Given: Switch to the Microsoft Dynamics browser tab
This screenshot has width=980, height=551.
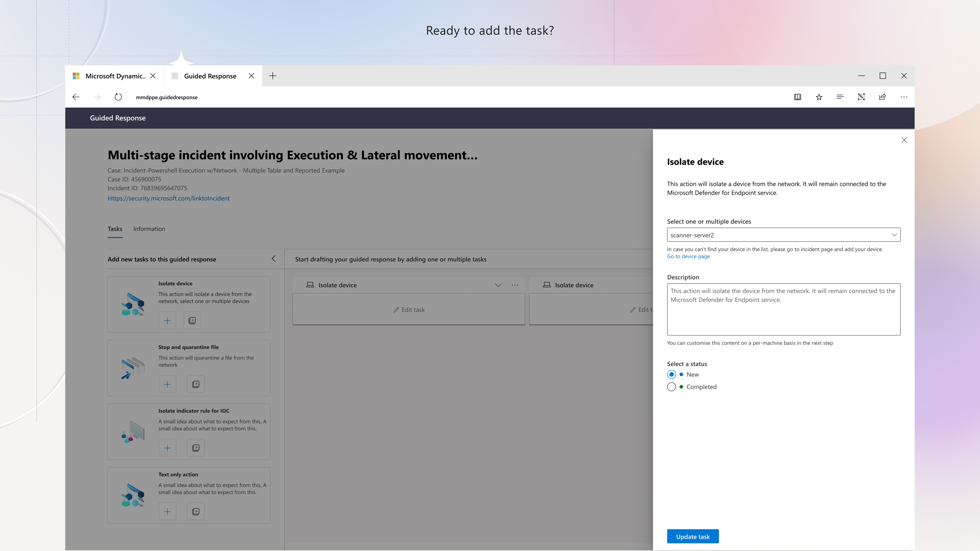Looking at the screenshot, I should tap(115, 76).
